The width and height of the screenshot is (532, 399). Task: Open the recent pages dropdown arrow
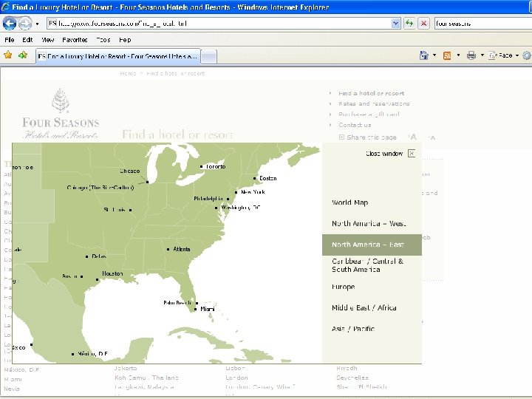coord(37,24)
